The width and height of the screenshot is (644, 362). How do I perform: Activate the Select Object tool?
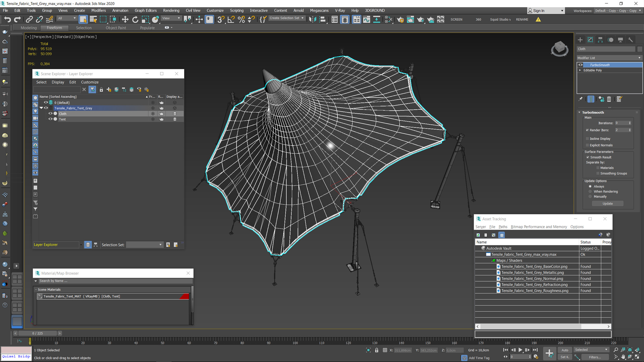[83, 19]
